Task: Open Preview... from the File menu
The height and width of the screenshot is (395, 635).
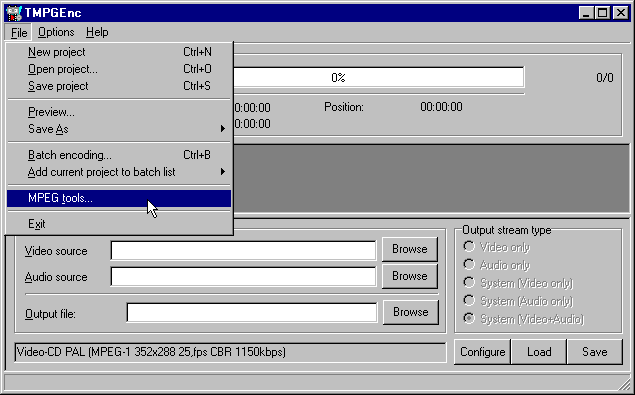Action: [x=119, y=112]
